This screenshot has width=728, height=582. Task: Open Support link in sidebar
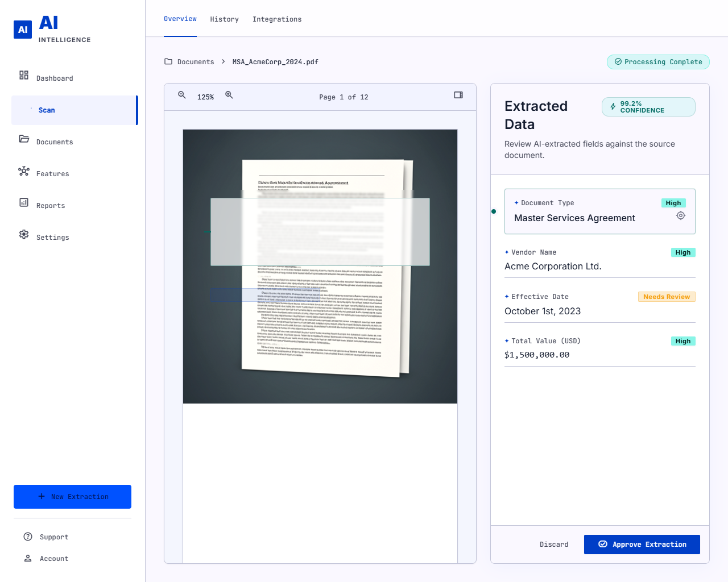point(54,537)
